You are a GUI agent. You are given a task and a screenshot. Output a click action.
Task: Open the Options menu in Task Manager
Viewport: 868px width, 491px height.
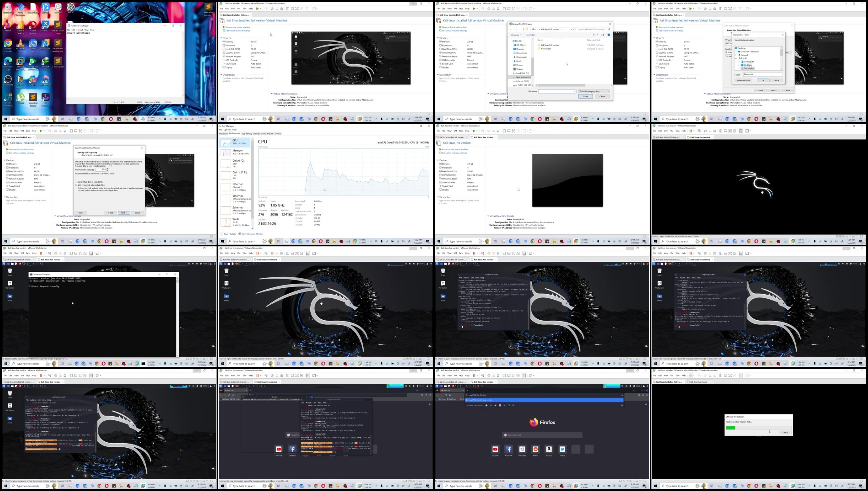pyautogui.click(x=227, y=129)
